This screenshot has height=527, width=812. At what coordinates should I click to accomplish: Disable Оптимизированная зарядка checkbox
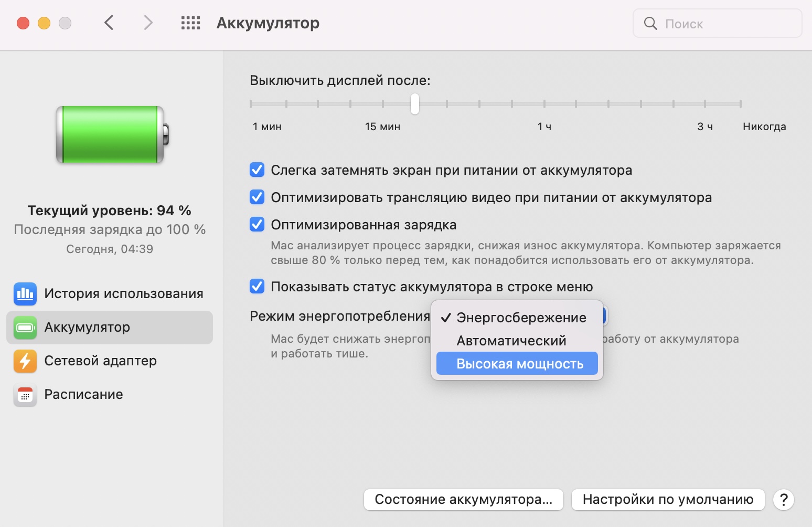pos(257,225)
